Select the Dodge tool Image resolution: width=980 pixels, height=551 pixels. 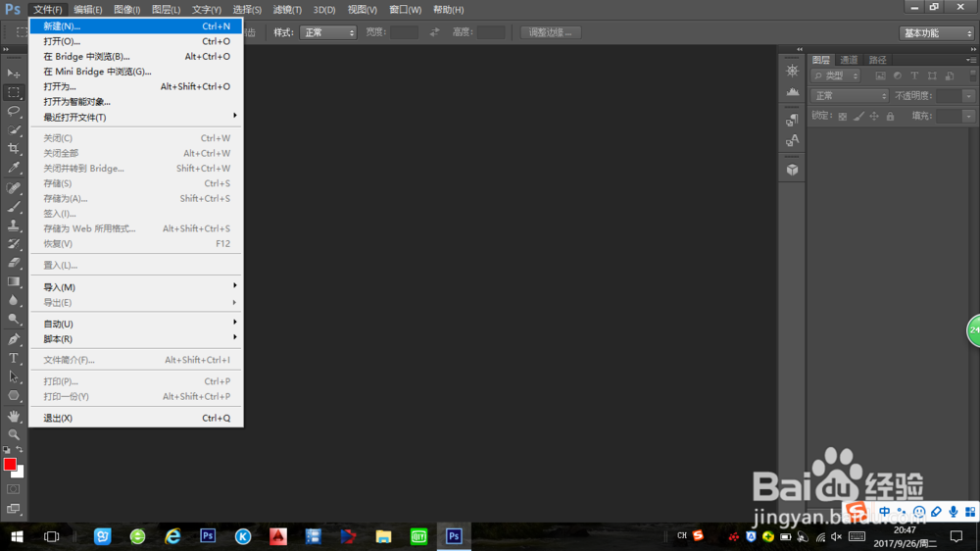[13, 320]
